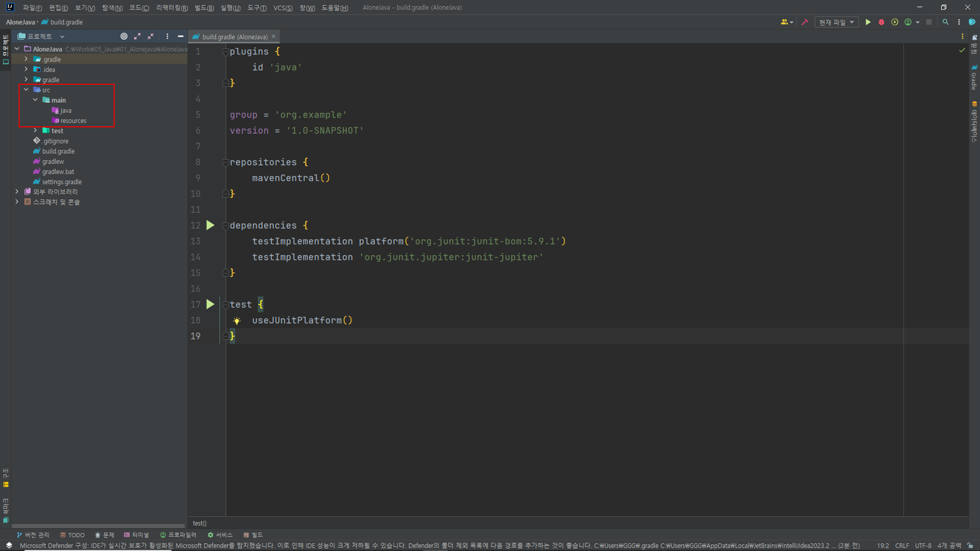Open Search Everywhere magnifier icon
Screen dimensions: 980x551
pos(945,22)
